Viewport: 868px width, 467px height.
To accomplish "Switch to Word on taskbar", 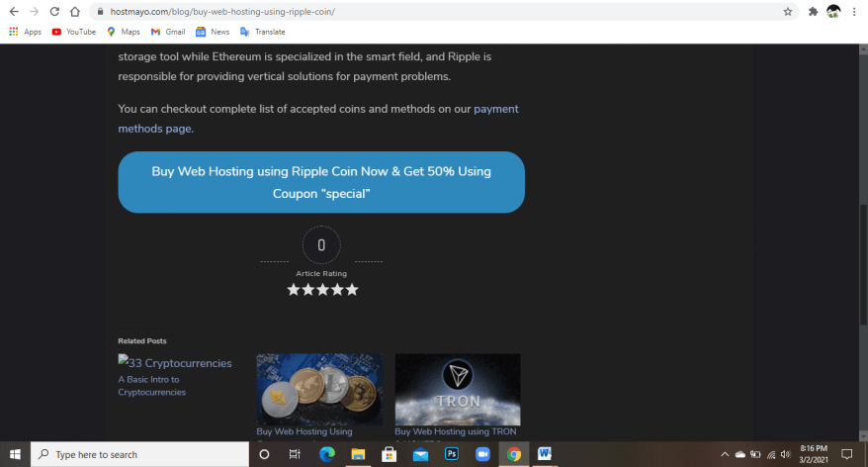I will (x=545, y=454).
